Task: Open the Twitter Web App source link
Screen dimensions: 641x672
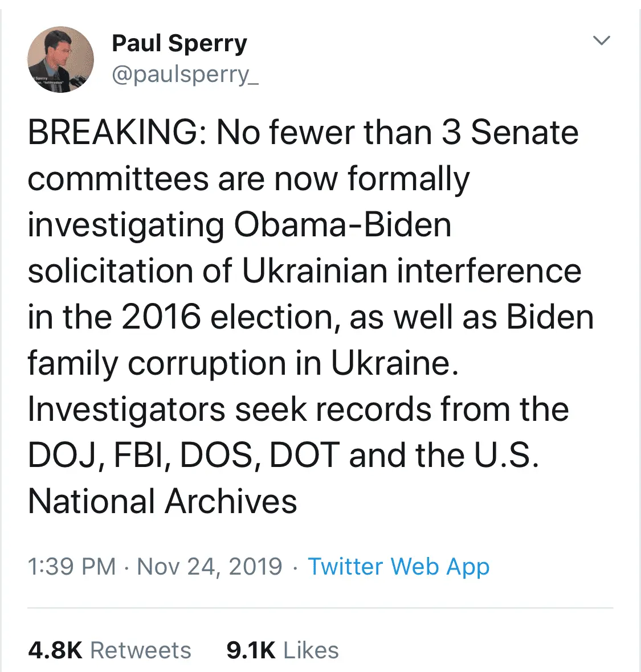Action: click(x=398, y=567)
